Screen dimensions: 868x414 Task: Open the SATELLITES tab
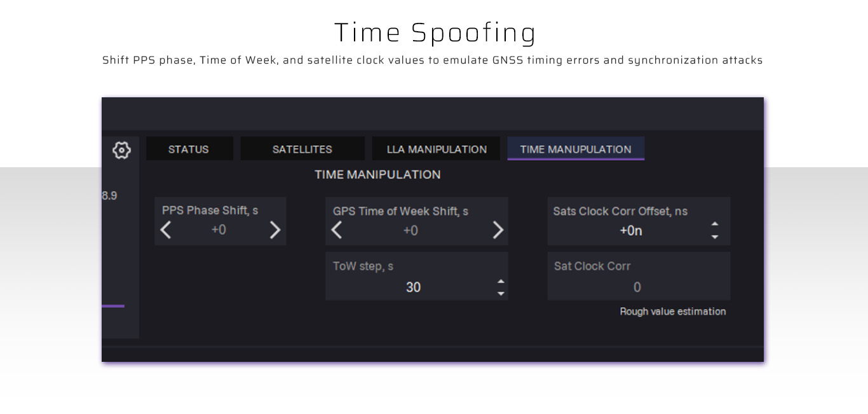click(302, 149)
